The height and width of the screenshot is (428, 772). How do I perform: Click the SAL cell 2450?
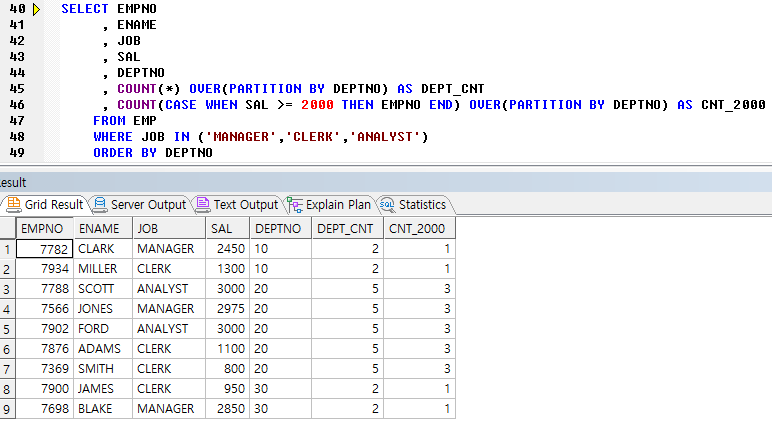point(228,249)
